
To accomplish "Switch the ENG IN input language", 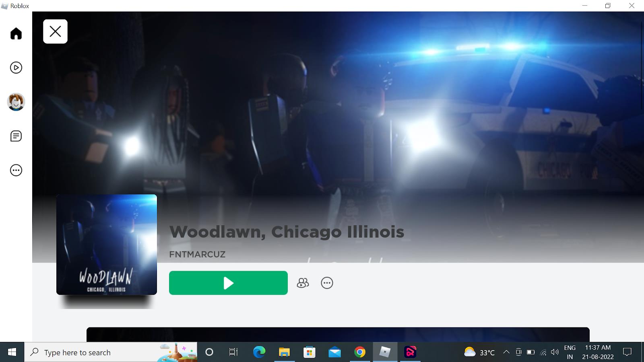I will point(570,352).
